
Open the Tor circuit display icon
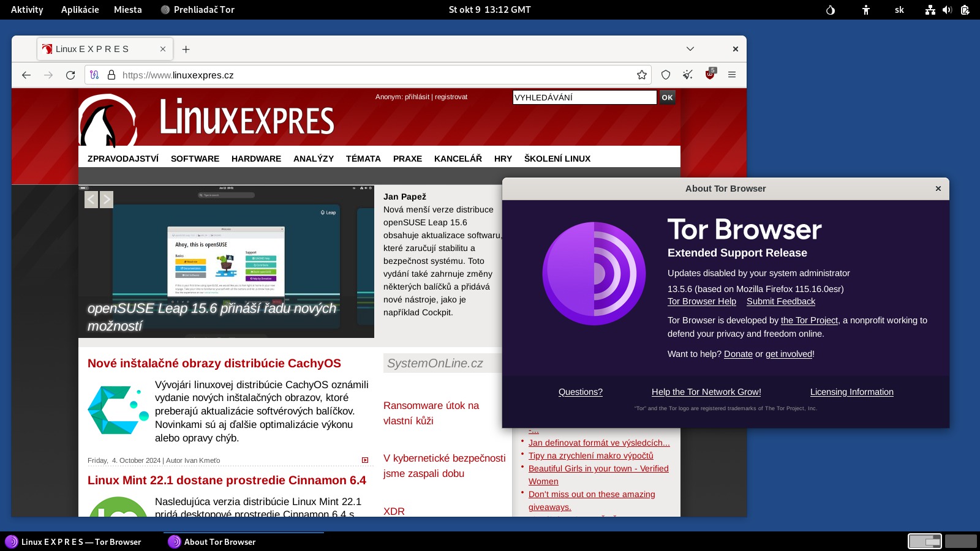[94, 75]
